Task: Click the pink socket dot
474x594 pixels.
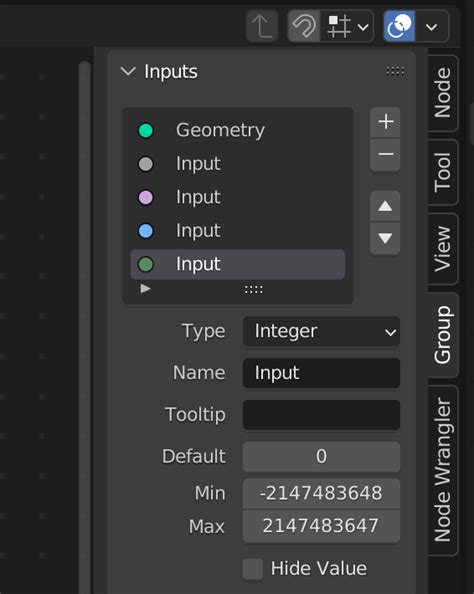Action: [146, 197]
